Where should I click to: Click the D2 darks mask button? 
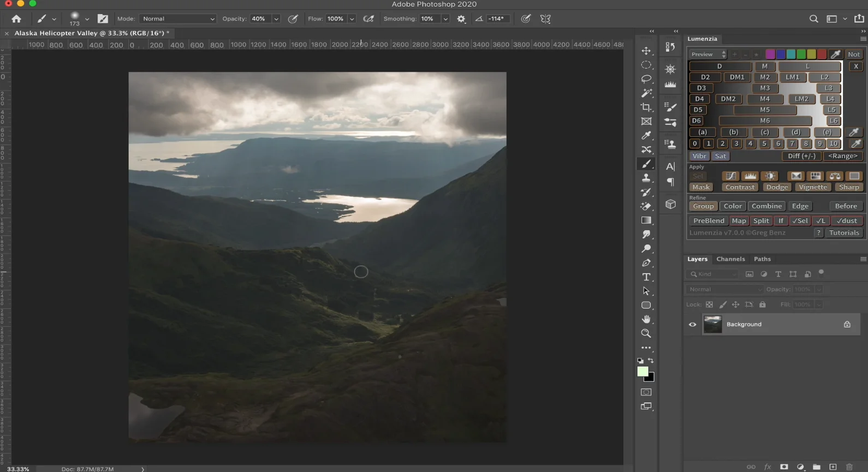coord(705,77)
